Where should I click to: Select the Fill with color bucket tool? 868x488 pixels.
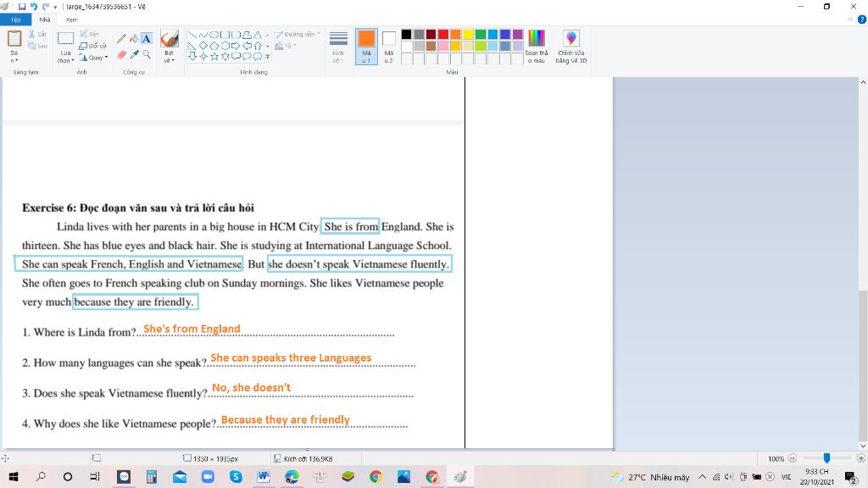tap(134, 39)
